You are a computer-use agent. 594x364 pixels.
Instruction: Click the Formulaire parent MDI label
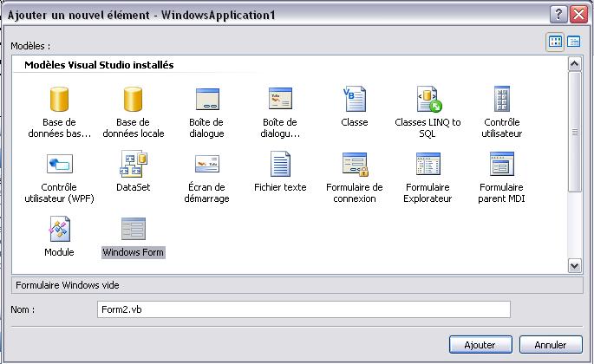tap(501, 192)
